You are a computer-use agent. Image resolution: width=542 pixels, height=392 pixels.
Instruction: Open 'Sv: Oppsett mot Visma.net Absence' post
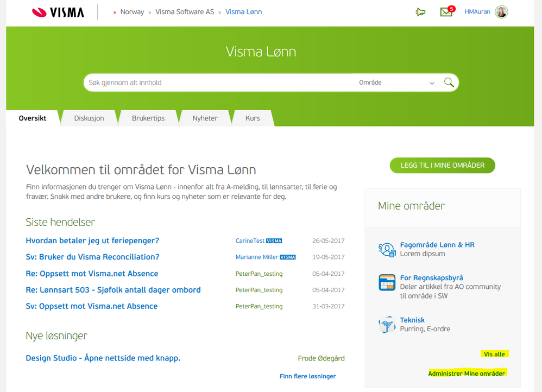point(92,306)
